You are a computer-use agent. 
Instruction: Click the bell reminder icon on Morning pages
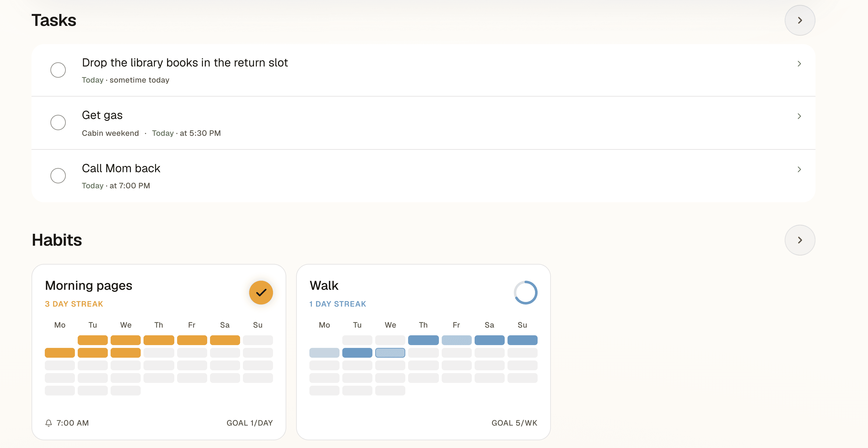pos(49,423)
